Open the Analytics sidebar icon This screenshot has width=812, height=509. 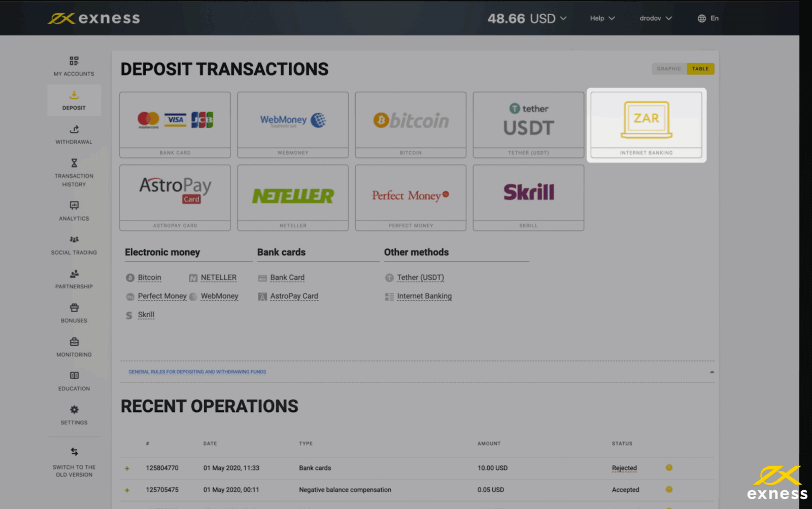pos(74,205)
